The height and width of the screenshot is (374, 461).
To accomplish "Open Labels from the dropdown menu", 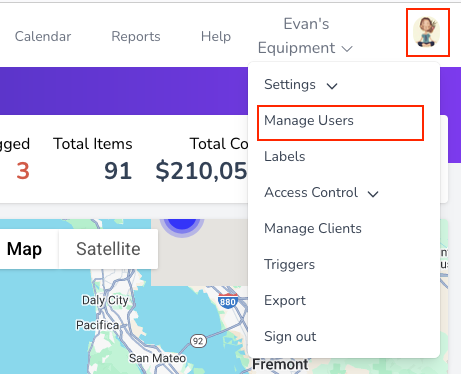I will (x=285, y=157).
